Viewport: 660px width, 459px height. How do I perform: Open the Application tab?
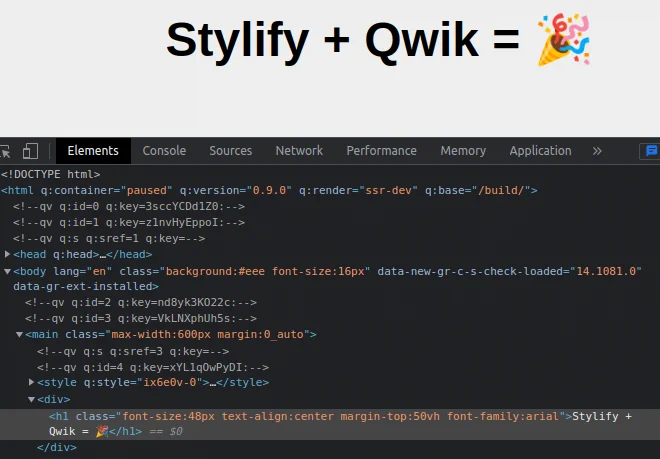click(x=540, y=151)
